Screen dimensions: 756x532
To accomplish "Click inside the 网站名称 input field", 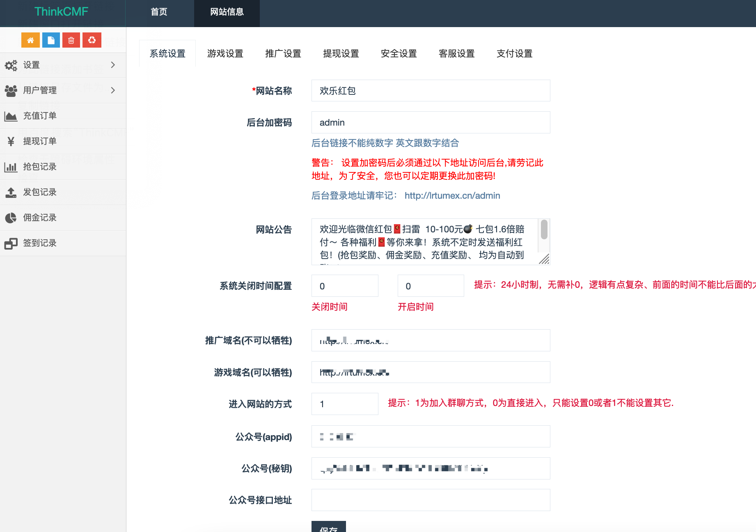I will point(430,91).
